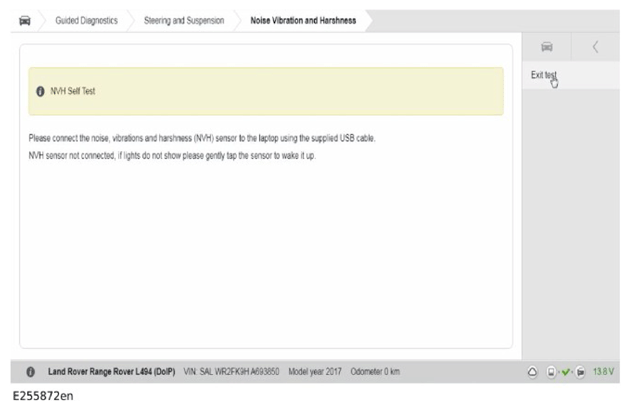This screenshot has height=410, width=630.
Task: Click the vehicle icon in right panel
Action: pyautogui.click(x=546, y=47)
